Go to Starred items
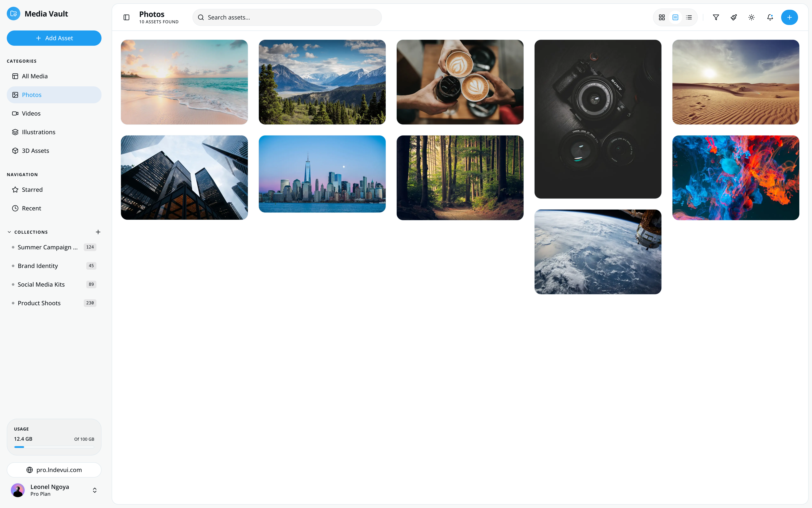The width and height of the screenshot is (812, 508). 54,190
